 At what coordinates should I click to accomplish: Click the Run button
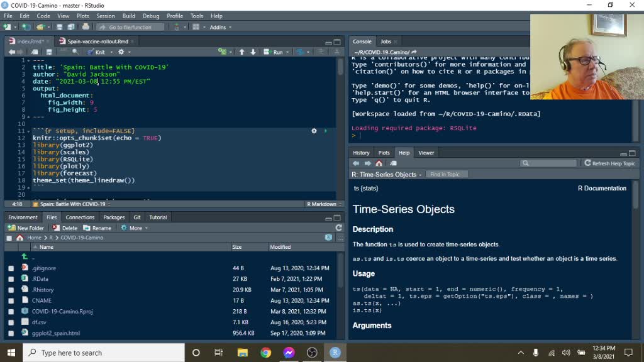coord(274,52)
